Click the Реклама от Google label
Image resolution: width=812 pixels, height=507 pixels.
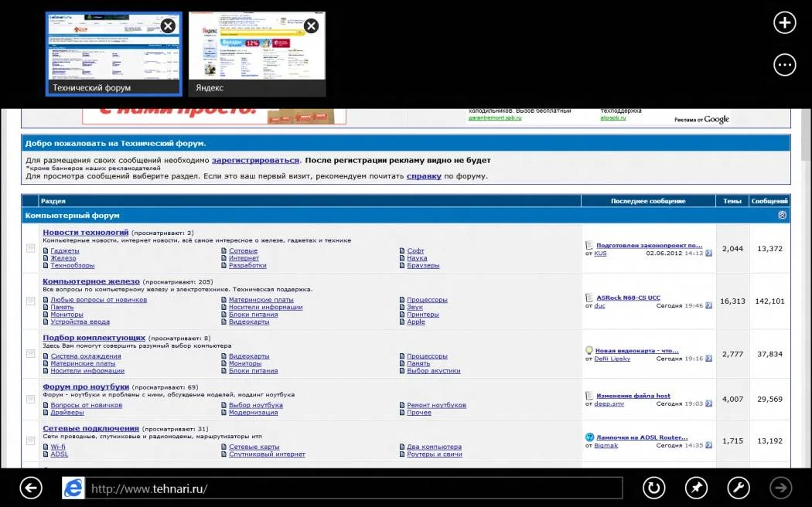coord(701,120)
